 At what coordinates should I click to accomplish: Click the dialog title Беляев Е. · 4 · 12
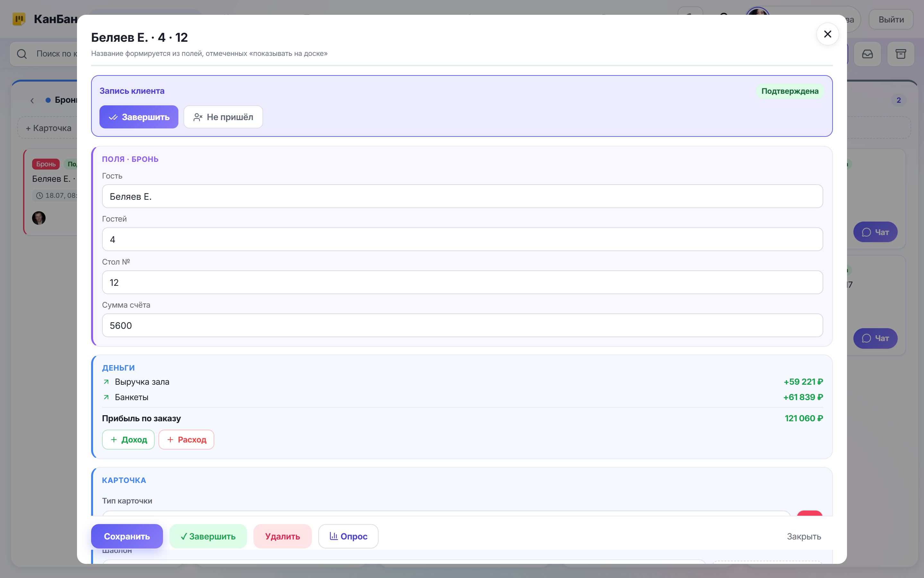pos(139,38)
